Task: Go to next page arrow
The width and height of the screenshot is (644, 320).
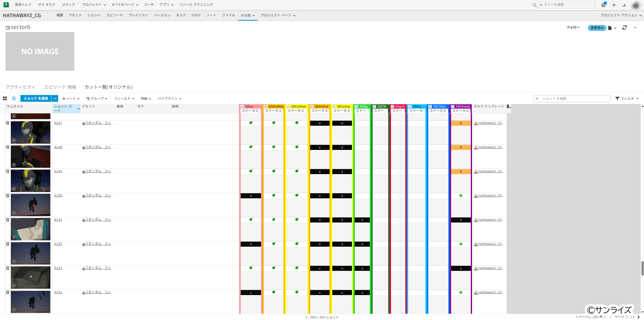Action: 638,317
